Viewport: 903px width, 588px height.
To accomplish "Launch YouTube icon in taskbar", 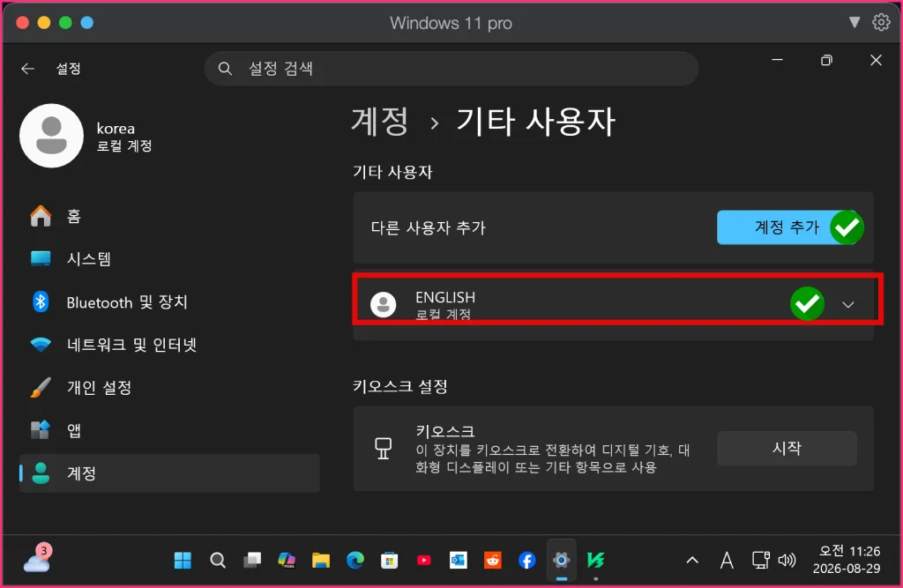I will pos(424,560).
